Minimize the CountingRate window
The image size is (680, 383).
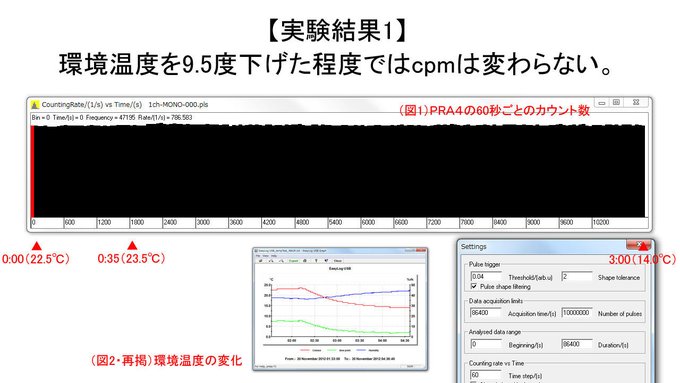(x=602, y=103)
